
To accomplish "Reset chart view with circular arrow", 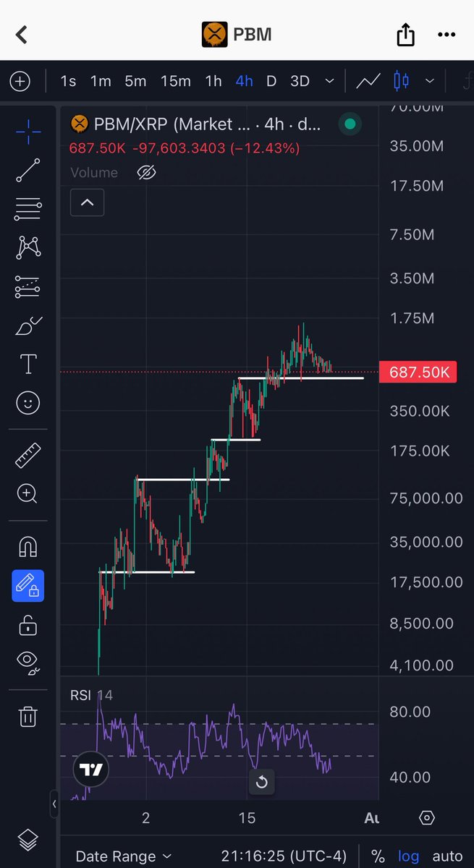I will [262, 781].
